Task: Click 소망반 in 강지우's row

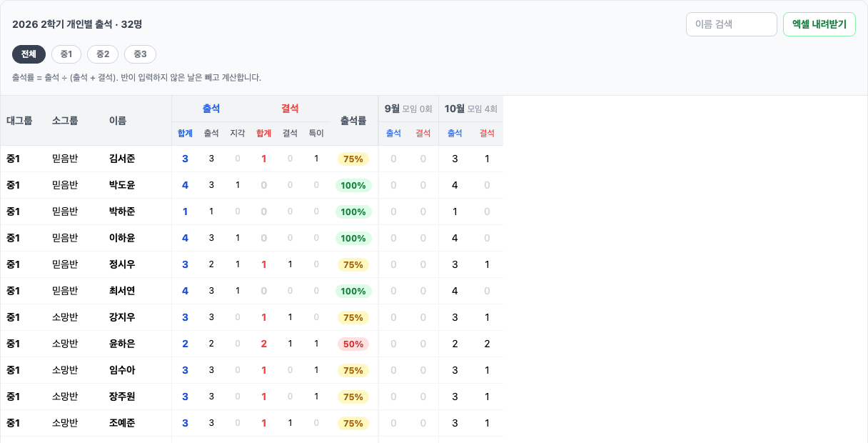Action: (65, 317)
